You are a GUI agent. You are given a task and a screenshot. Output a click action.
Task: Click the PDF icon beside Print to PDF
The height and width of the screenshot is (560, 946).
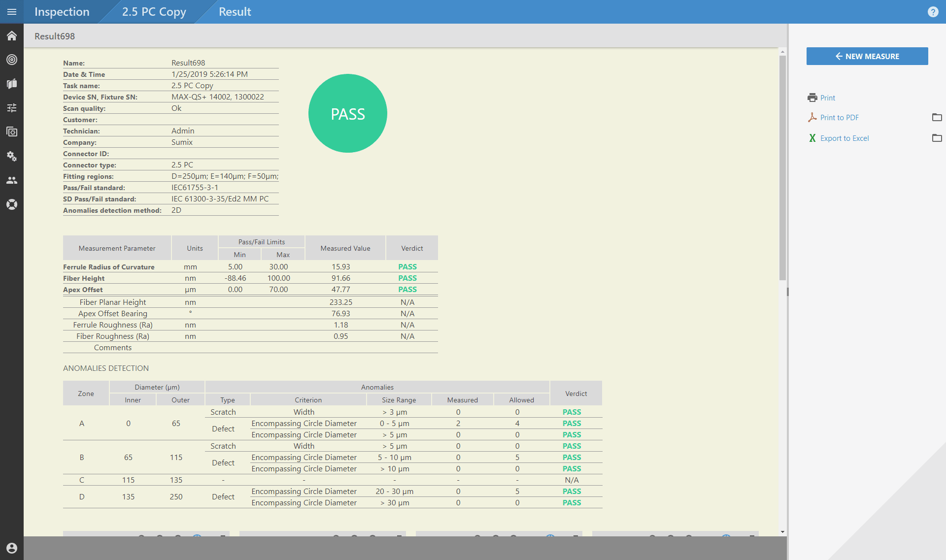(x=813, y=117)
